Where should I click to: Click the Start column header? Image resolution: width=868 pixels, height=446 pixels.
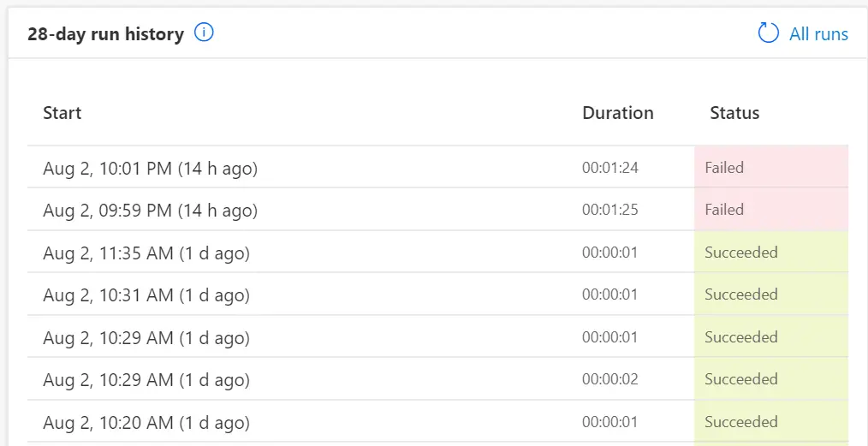[x=62, y=113]
